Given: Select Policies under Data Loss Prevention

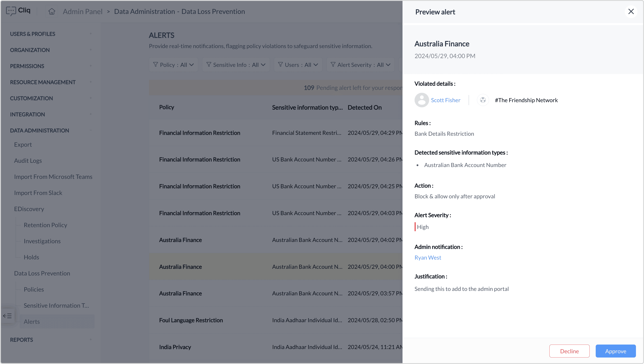Looking at the screenshot, I should (34, 289).
